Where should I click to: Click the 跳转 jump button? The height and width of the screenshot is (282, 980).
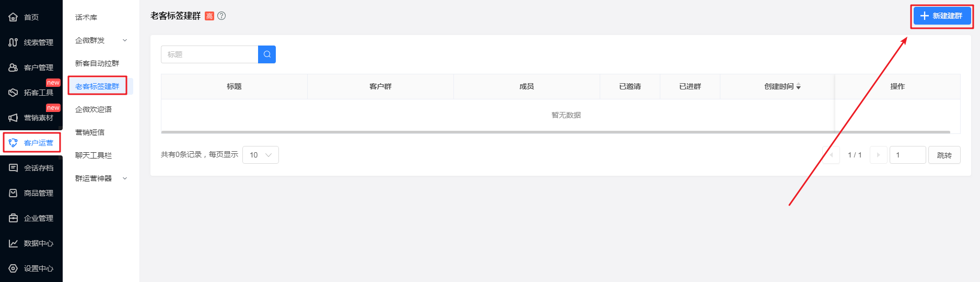pyautogui.click(x=944, y=155)
